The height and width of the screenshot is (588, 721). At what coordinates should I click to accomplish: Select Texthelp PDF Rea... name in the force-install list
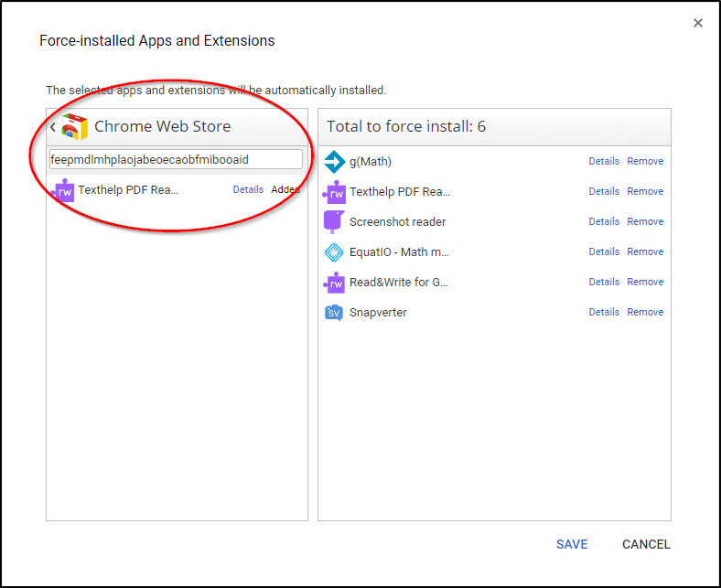(400, 192)
